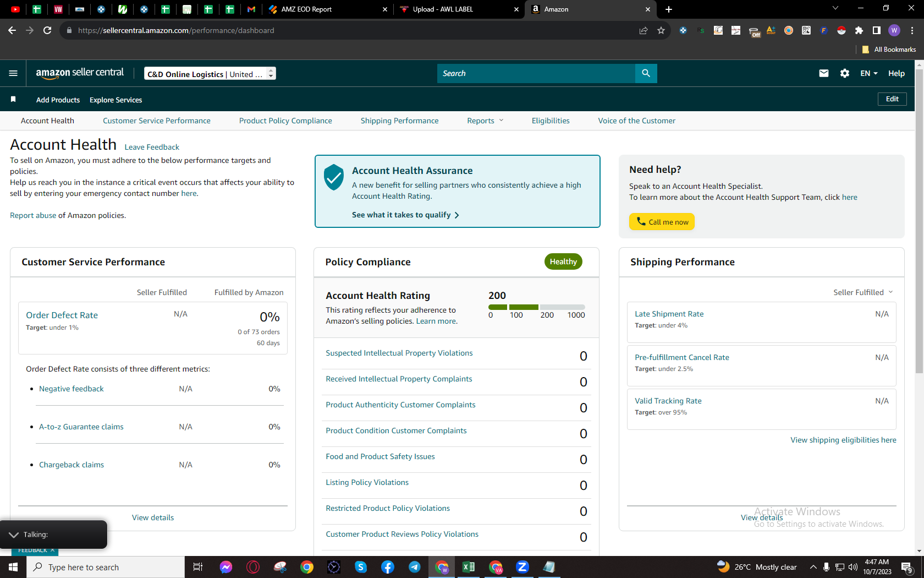
Task: Expand the Talking panel chevron
Action: 14,535
